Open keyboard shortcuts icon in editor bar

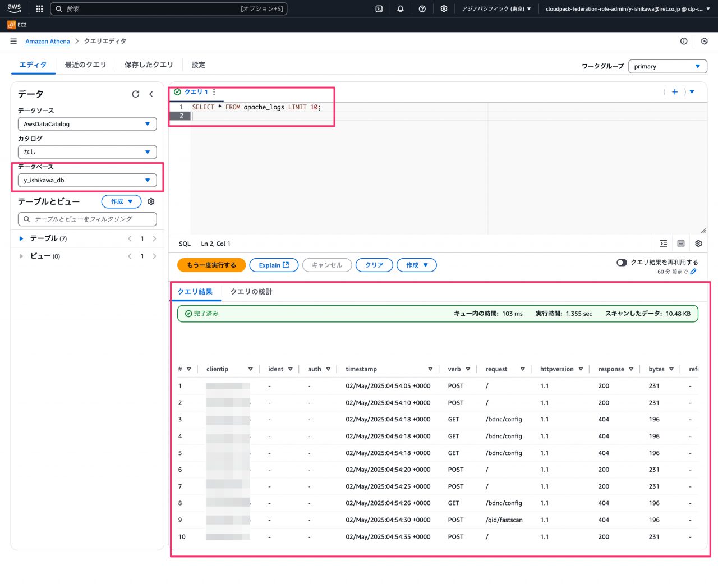click(681, 244)
